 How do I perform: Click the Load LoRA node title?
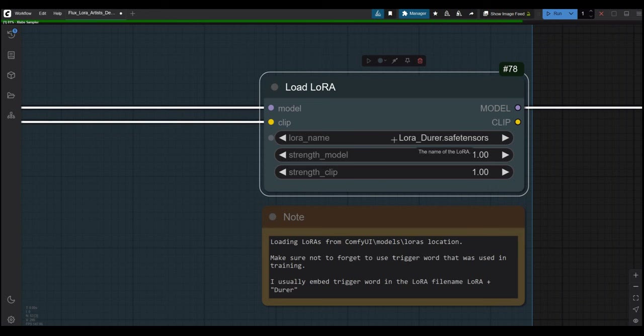pyautogui.click(x=310, y=87)
